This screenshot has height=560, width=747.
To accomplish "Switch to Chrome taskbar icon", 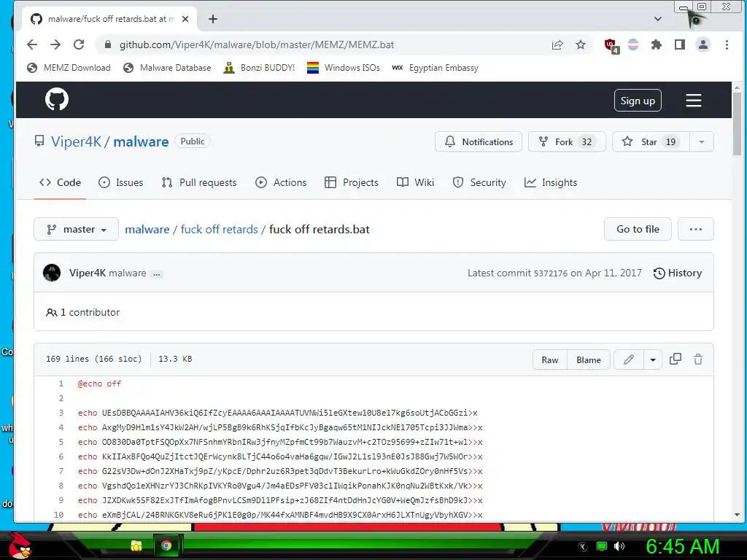I will [x=166, y=545].
